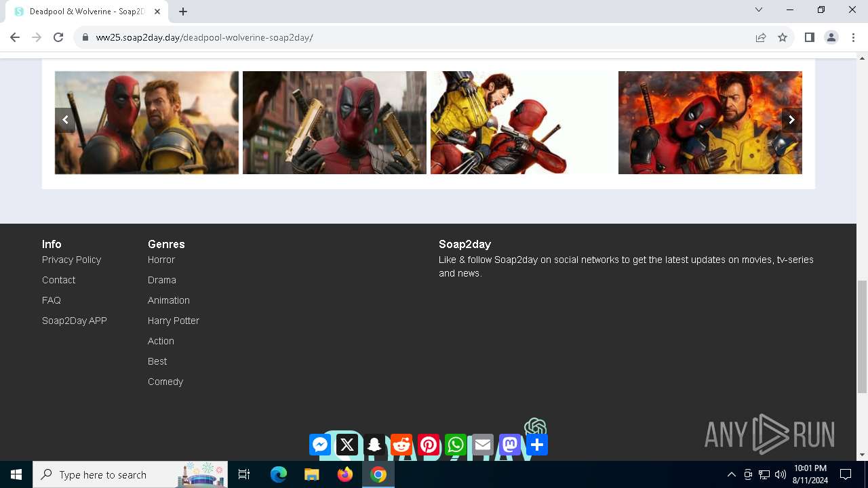
Task: Open the Privacy Policy link
Action: tap(71, 260)
